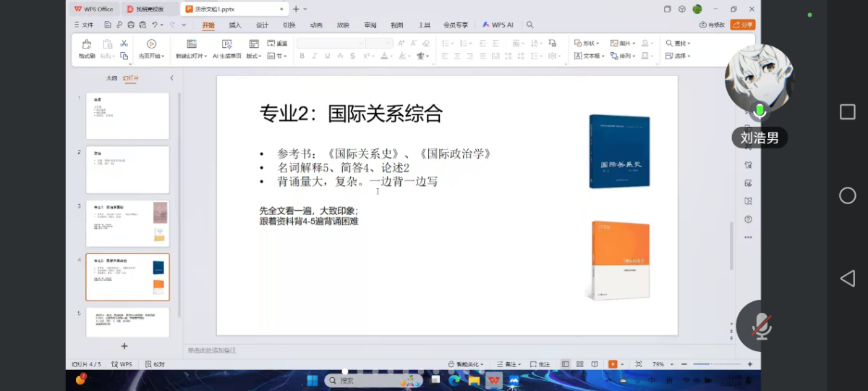Open WPS app from Windows taskbar
The image size is (868, 391).
(494, 379)
